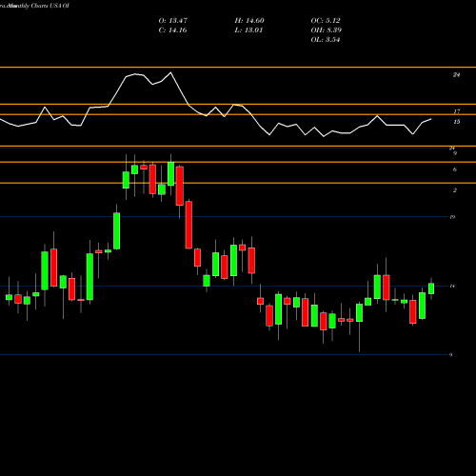Click the 2 axis label
Image resolution: width=476 pixels, height=476 pixels.
pyautogui.click(x=455, y=190)
